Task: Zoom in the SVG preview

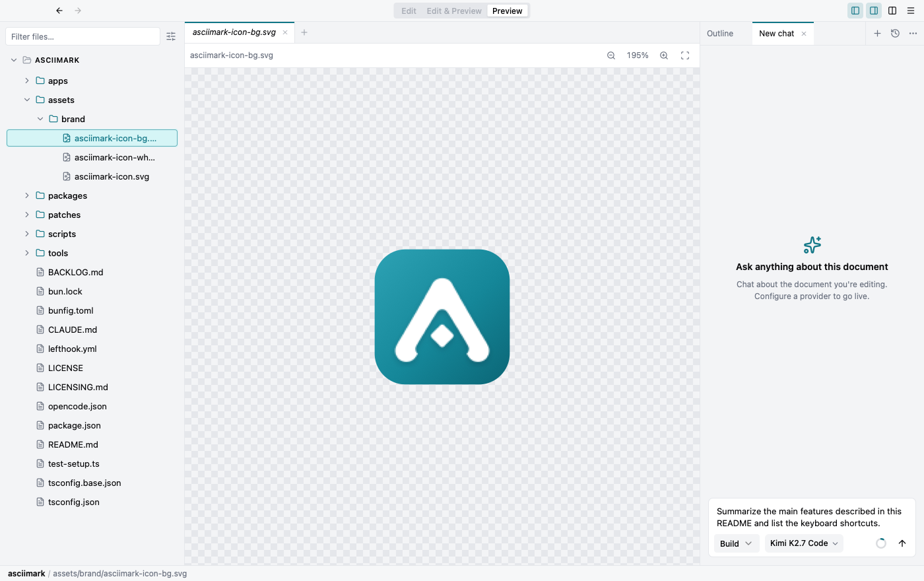Action: tap(664, 55)
